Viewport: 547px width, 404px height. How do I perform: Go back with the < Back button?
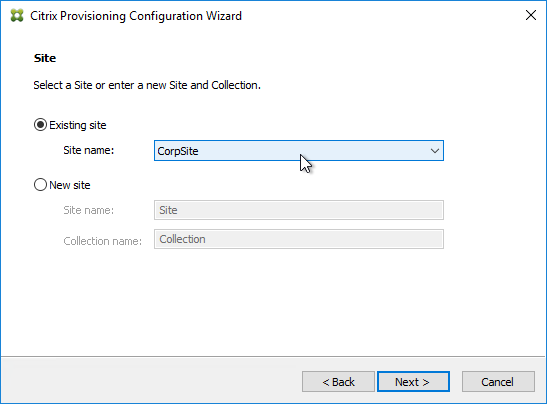pyautogui.click(x=338, y=382)
